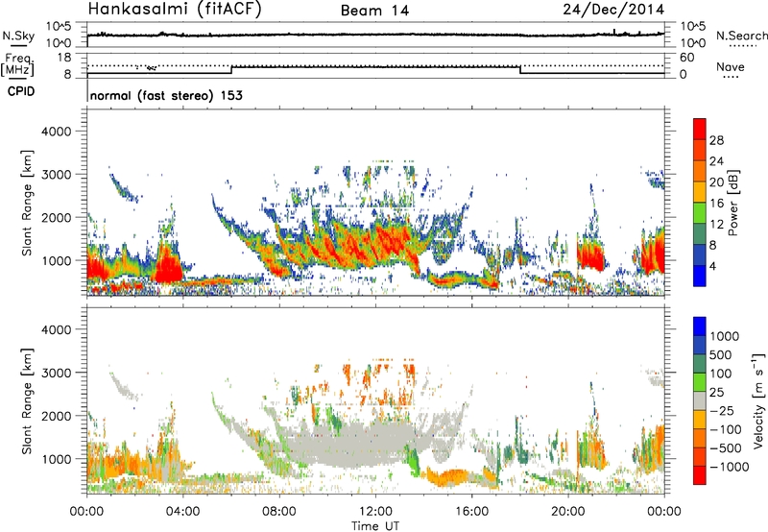This screenshot has height=532, width=768.
Task: Pick the orange 20–24 dB power swatch
Action: 700,171
